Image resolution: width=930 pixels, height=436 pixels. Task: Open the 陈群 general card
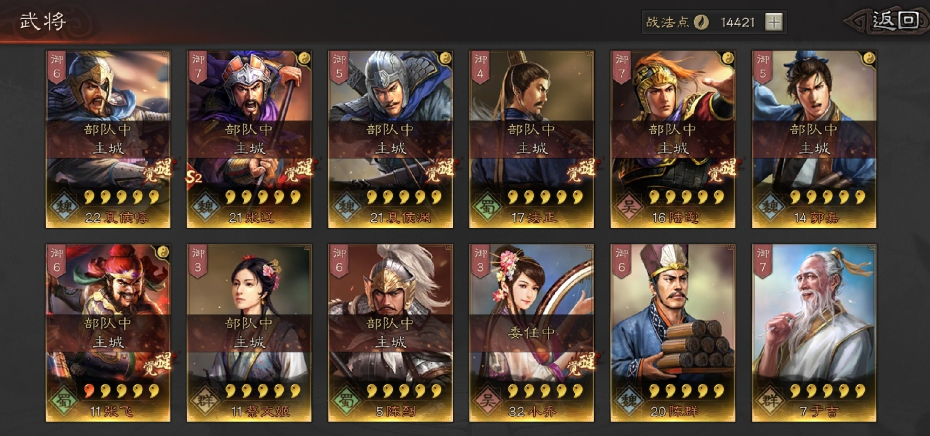pyautogui.click(x=673, y=333)
